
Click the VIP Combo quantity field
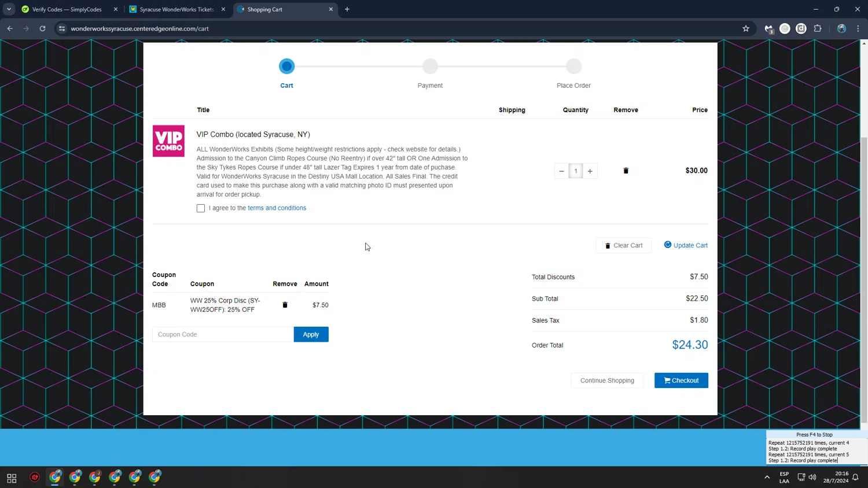point(576,171)
